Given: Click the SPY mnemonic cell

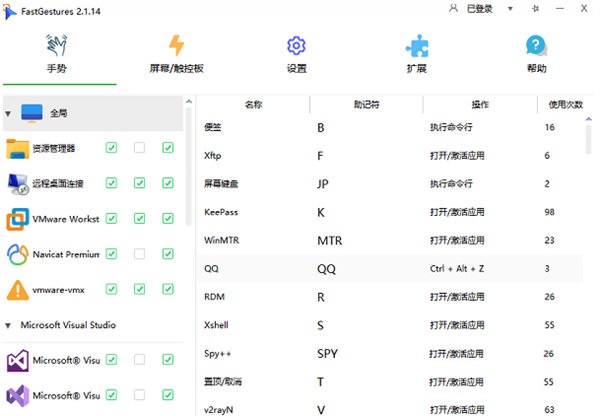Looking at the screenshot, I should click(327, 354).
